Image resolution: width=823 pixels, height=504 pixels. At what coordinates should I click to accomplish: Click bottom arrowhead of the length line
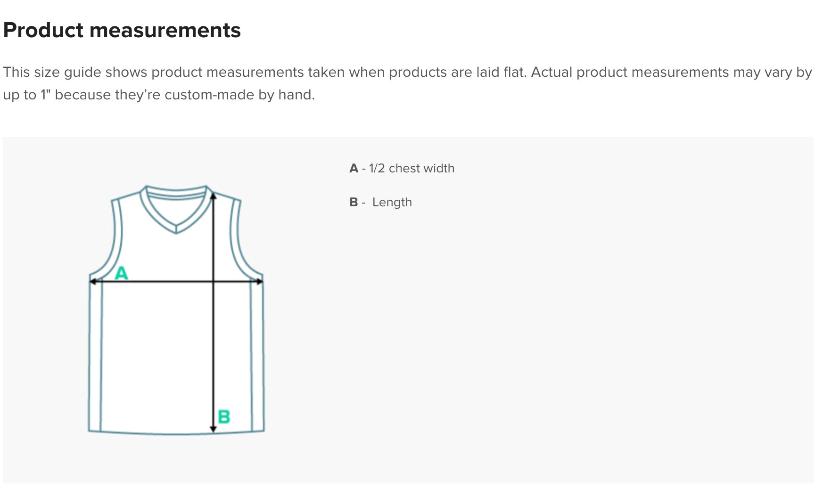[x=213, y=429]
